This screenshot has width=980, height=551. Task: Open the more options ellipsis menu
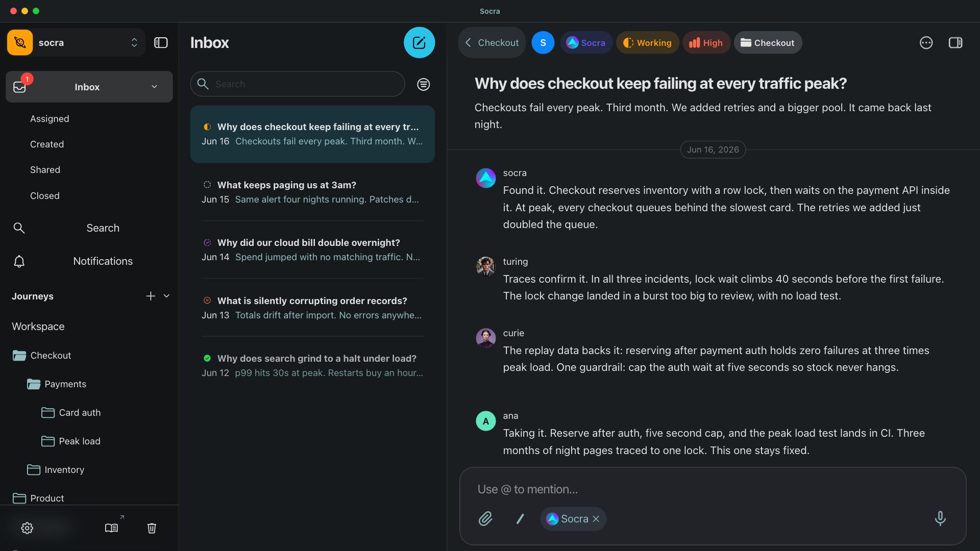pyautogui.click(x=926, y=43)
